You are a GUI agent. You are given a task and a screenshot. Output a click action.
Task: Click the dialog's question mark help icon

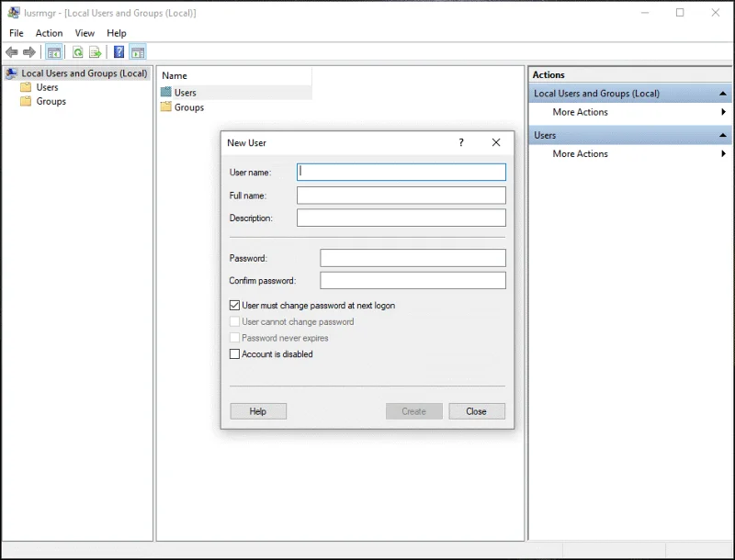coord(461,142)
